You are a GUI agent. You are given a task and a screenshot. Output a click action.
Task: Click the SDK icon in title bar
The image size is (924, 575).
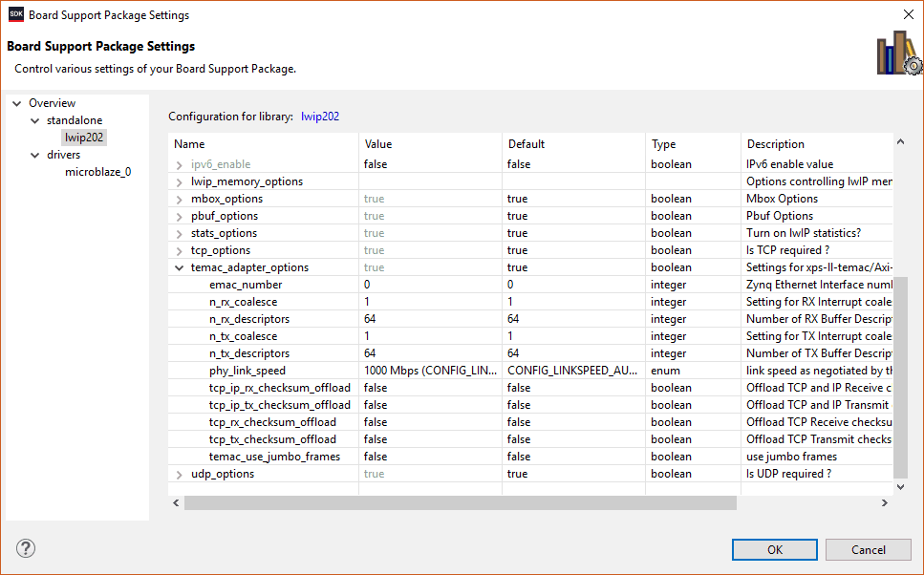point(15,14)
